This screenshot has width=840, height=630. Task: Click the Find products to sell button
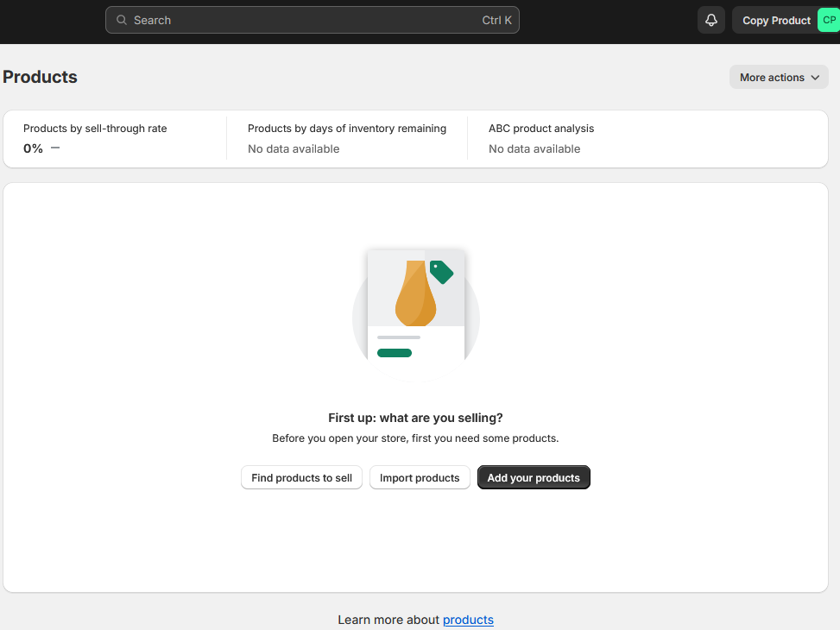301,478
